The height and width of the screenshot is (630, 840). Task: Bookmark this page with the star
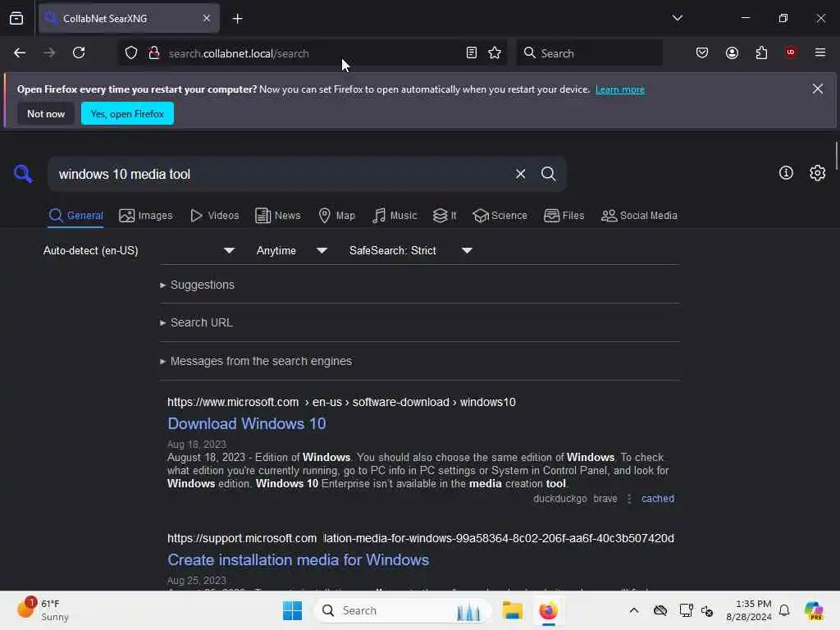(495, 53)
